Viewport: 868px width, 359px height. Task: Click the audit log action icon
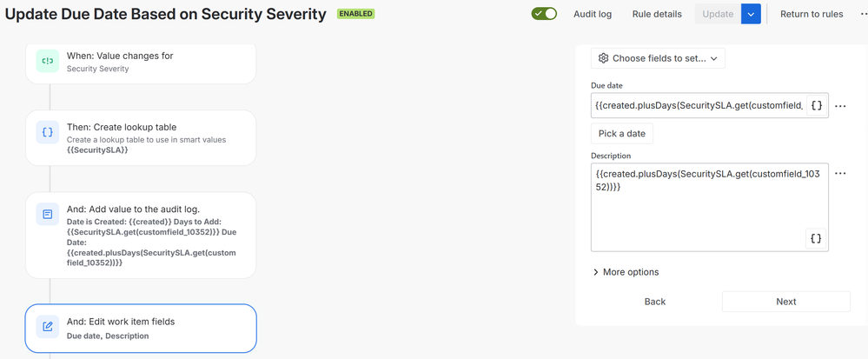coord(47,214)
